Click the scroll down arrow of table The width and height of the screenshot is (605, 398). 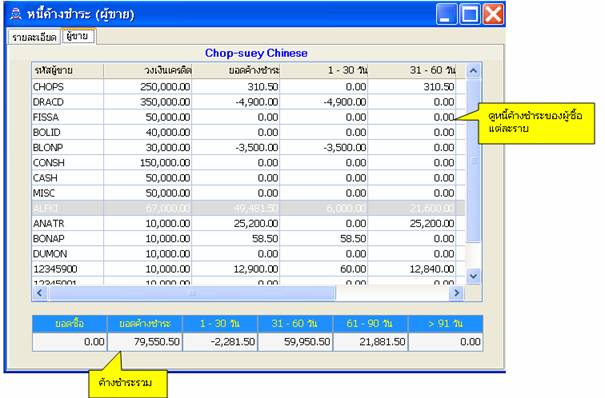(x=473, y=276)
